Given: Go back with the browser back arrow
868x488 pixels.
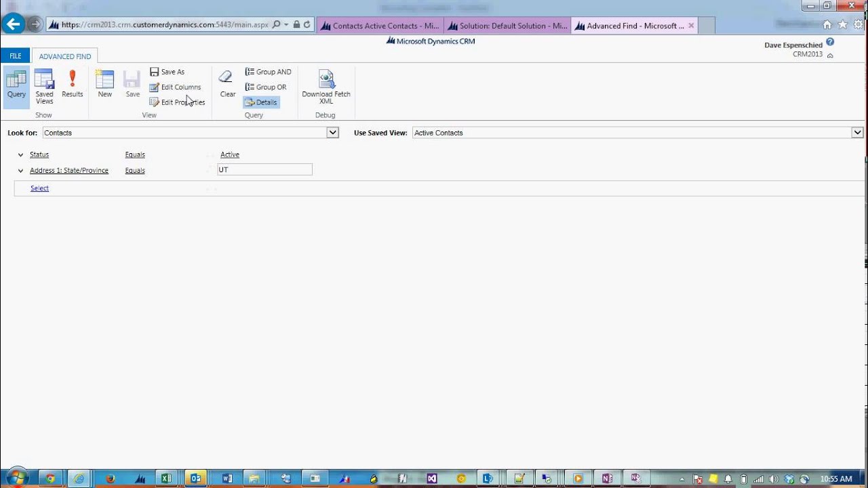Looking at the screenshot, I should point(13,25).
